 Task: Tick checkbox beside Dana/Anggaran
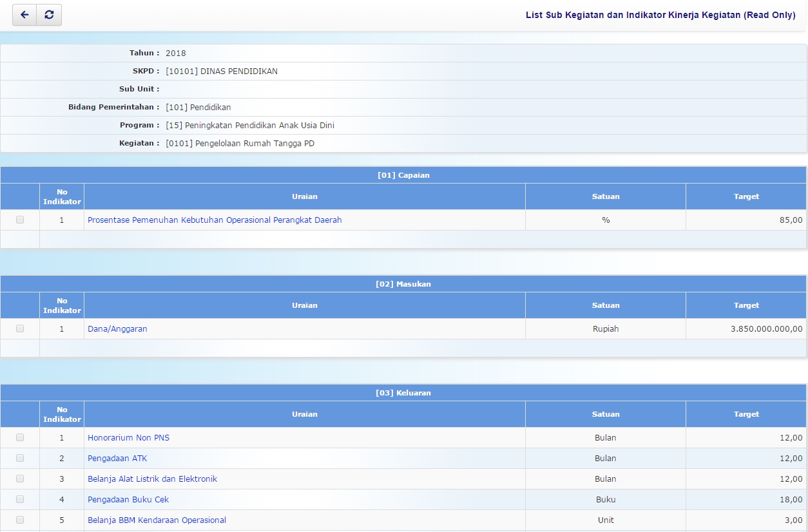(x=20, y=328)
